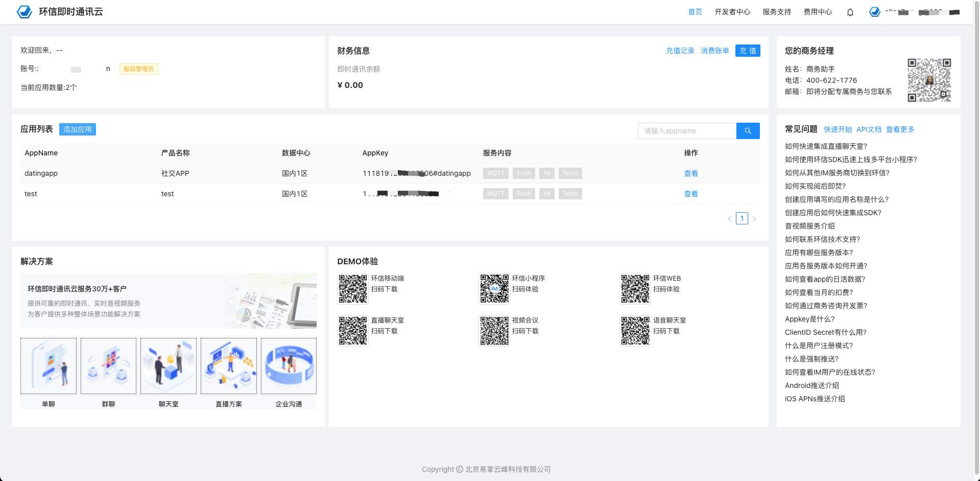
Task: Click IM tag in test row
Action: point(547,194)
